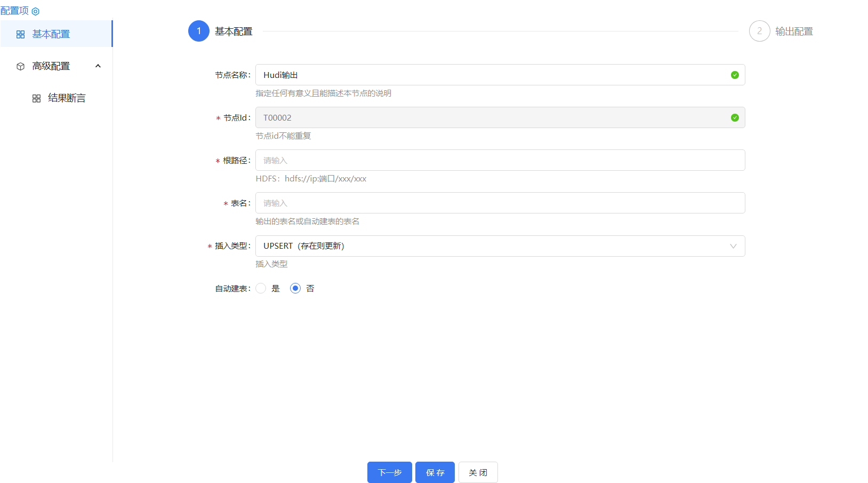Select 否 radio for 自动建表

click(295, 288)
